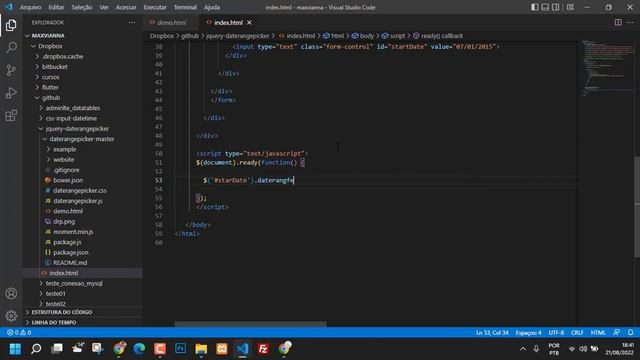This screenshot has width=640, height=360.
Task: Open editor more actions ellipsis
Action: (x=630, y=22)
